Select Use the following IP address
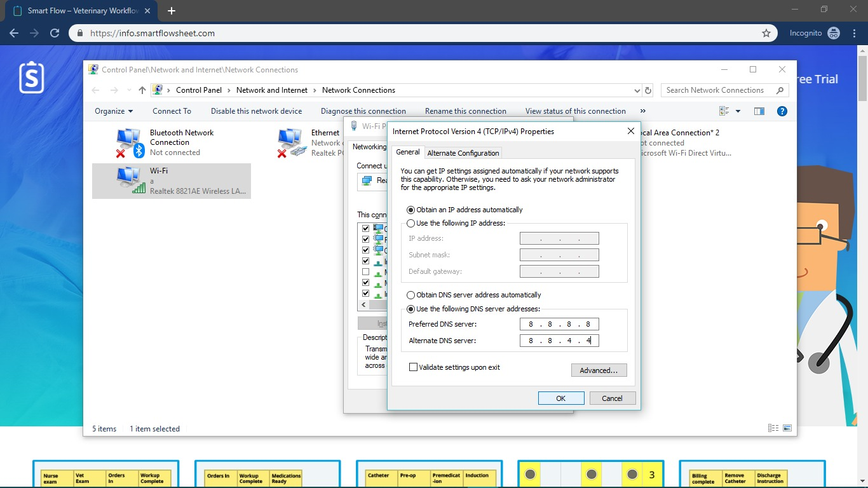Image resolution: width=868 pixels, height=488 pixels. pyautogui.click(x=410, y=223)
